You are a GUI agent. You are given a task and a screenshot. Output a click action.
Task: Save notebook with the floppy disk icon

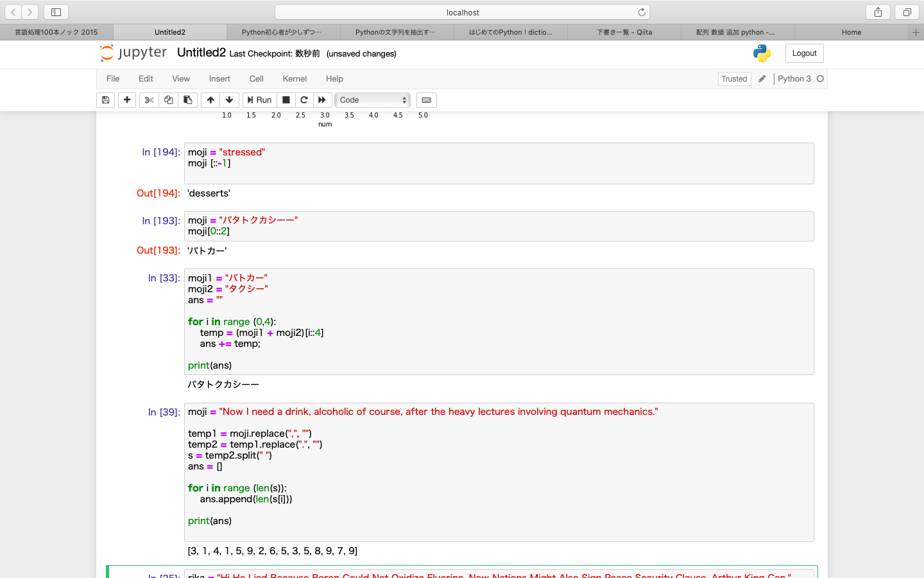pyautogui.click(x=105, y=100)
